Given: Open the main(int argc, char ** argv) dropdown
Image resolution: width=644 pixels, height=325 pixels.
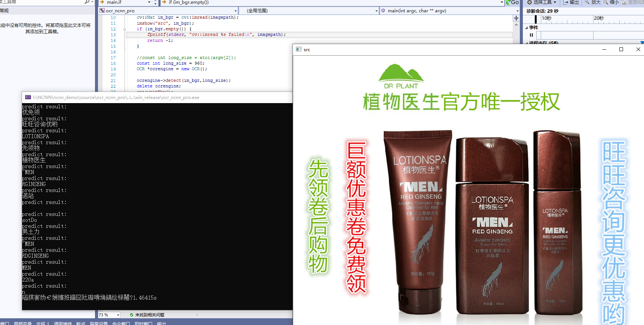Looking at the screenshot, I should coord(517,11).
